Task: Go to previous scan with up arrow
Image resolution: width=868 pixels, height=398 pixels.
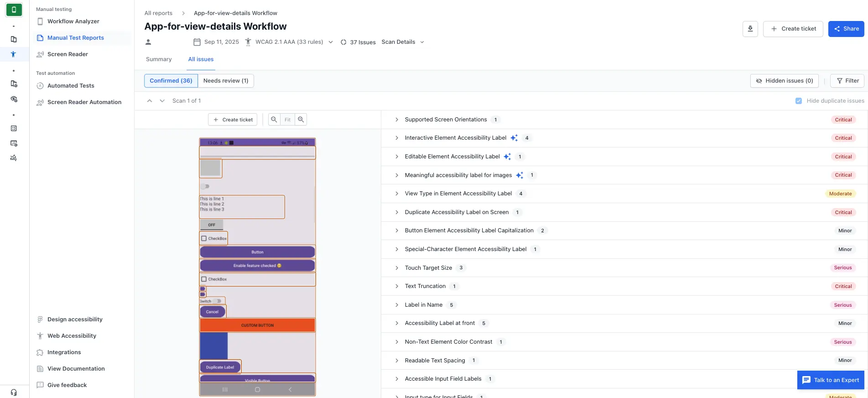Action: pos(150,101)
